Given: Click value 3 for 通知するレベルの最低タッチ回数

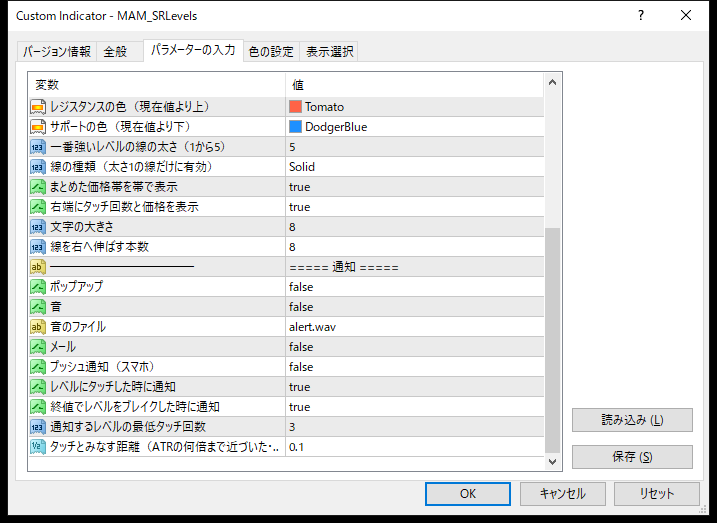Looking at the screenshot, I should (415, 427).
